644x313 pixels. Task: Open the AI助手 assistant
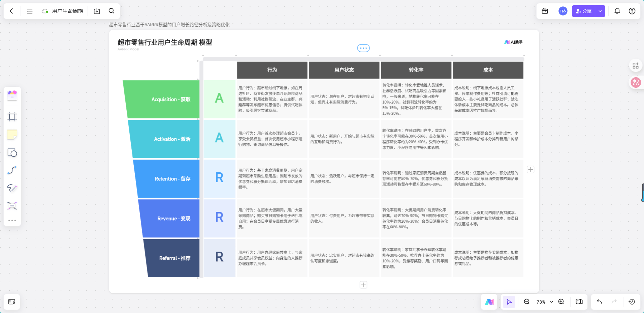coord(513,42)
